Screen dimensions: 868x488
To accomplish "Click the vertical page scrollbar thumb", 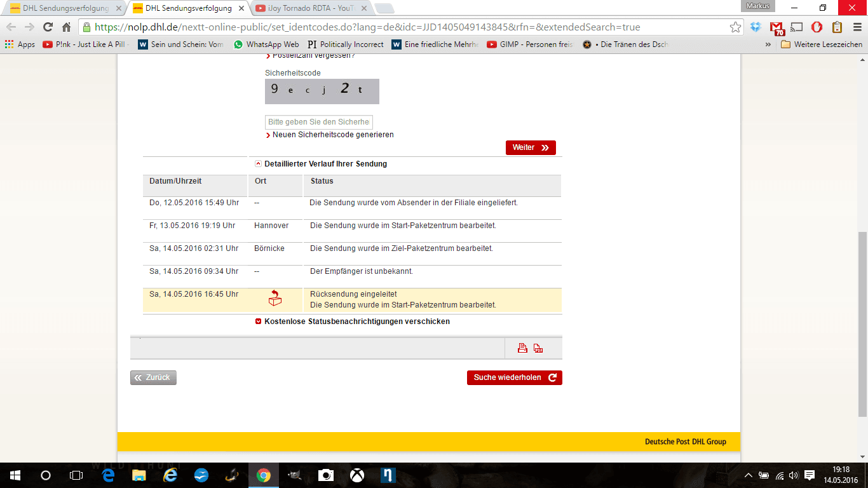I will coord(862,323).
